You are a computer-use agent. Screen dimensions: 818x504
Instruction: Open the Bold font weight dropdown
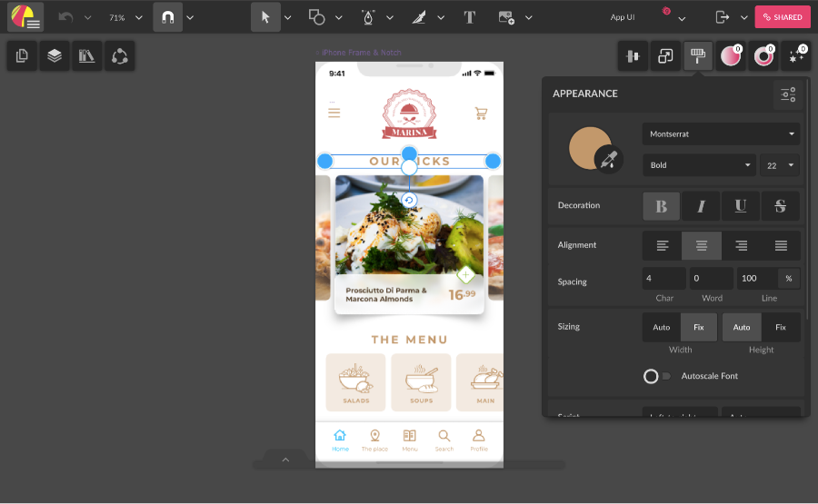pyautogui.click(x=698, y=165)
